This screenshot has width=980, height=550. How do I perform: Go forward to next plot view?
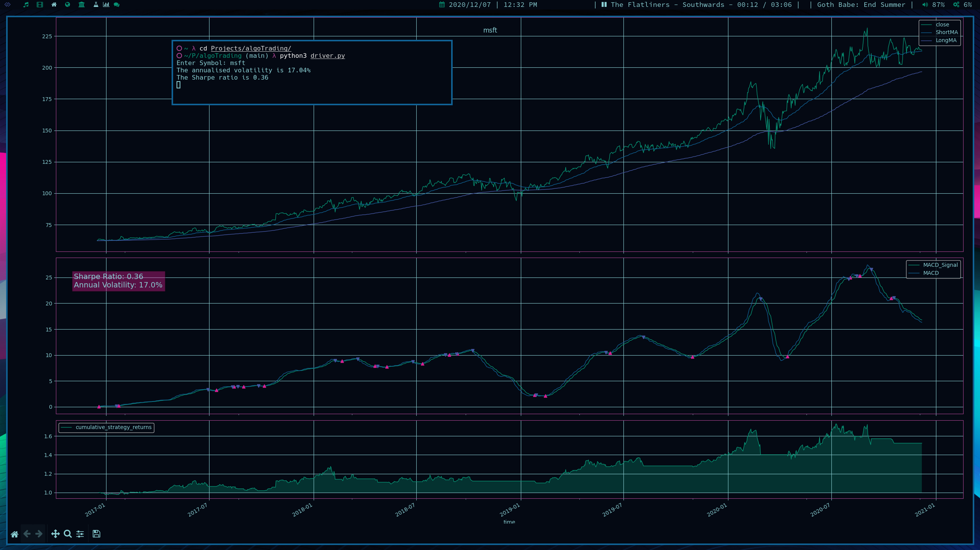coord(39,534)
